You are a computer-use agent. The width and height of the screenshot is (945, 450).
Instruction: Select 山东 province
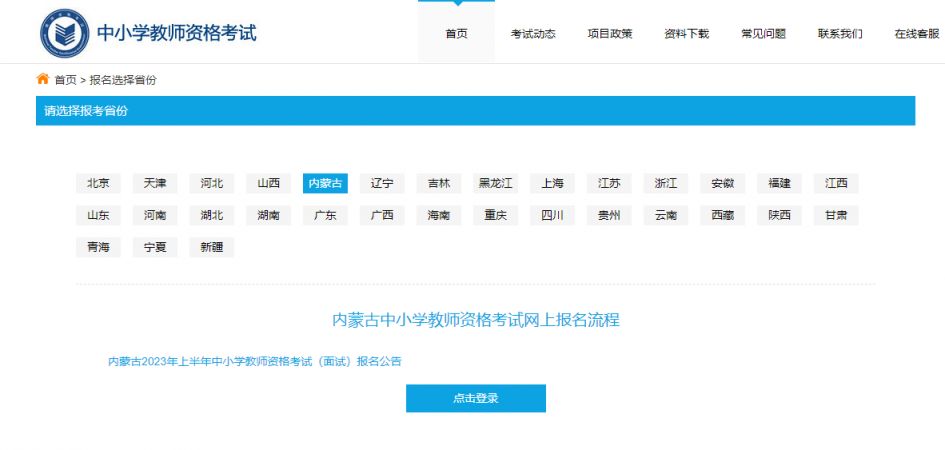tap(98, 215)
